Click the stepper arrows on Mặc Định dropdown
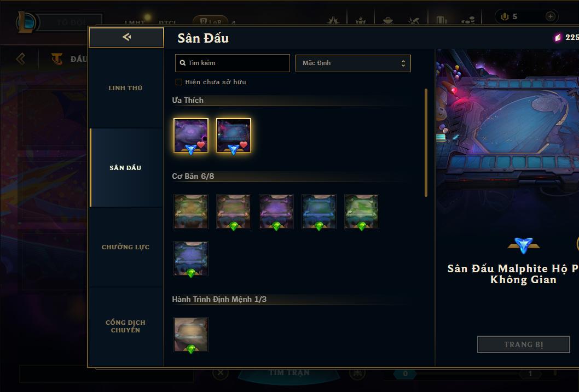The width and height of the screenshot is (579, 392). (x=403, y=63)
